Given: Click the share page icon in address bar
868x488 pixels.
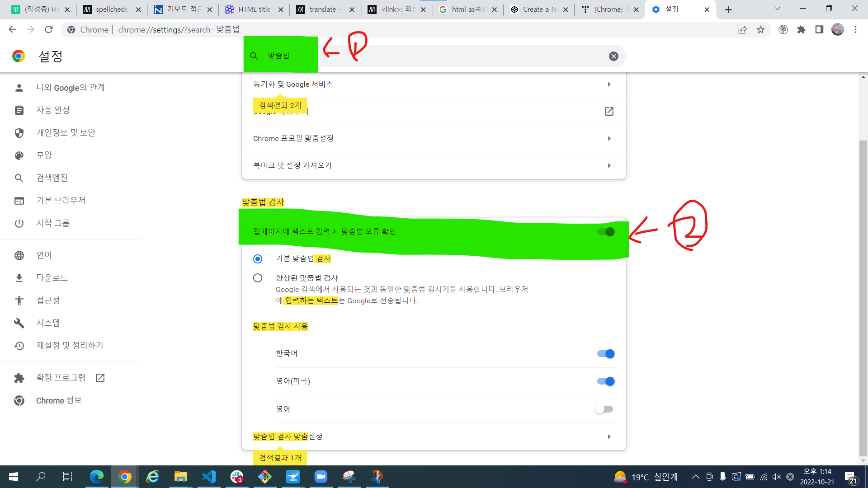Looking at the screenshot, I should click(x=742, y=30).
